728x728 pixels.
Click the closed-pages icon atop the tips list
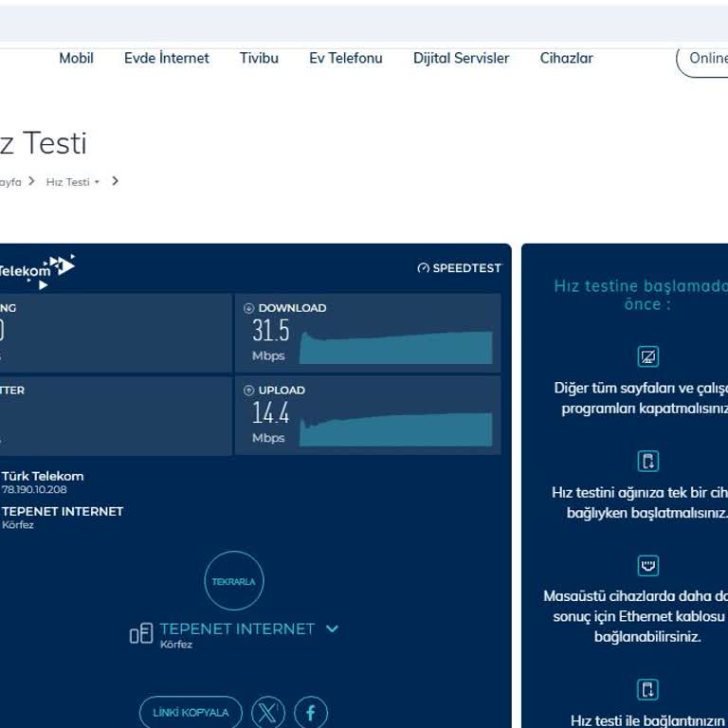648,356
